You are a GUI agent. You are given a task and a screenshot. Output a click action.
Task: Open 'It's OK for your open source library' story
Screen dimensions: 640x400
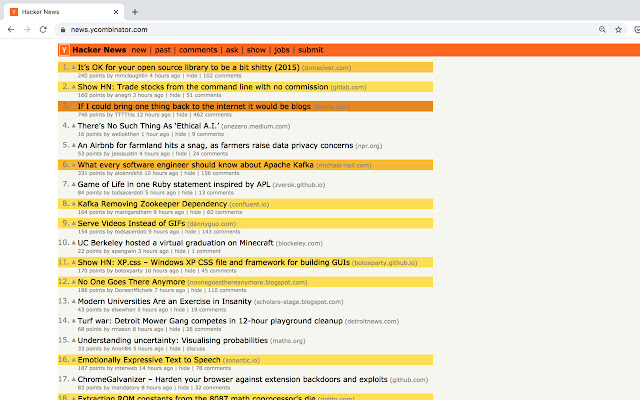click(189, 67)
